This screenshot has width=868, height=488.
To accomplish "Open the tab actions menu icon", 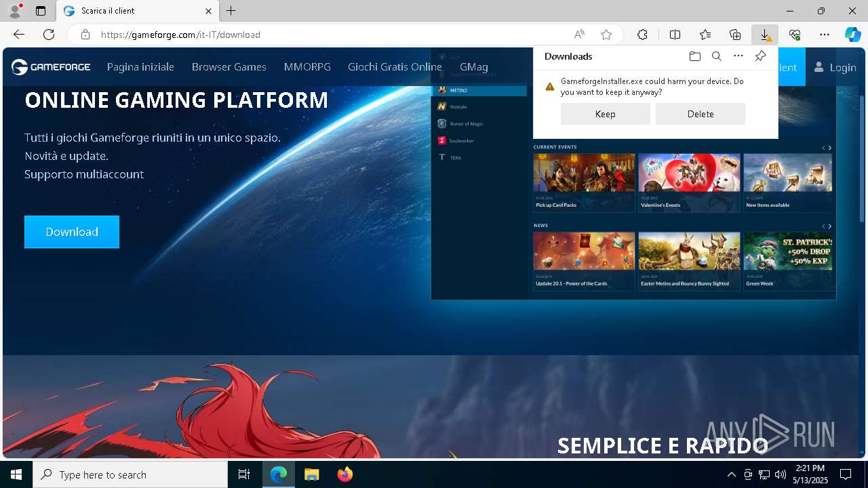I will click(x=41, y=11).
